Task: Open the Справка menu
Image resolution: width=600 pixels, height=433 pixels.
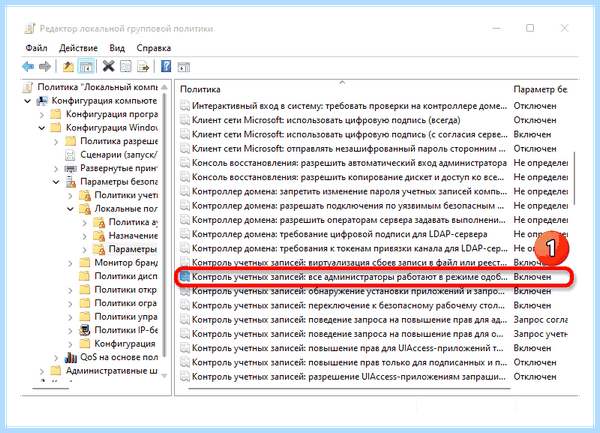Action: [x=153, y=48]
